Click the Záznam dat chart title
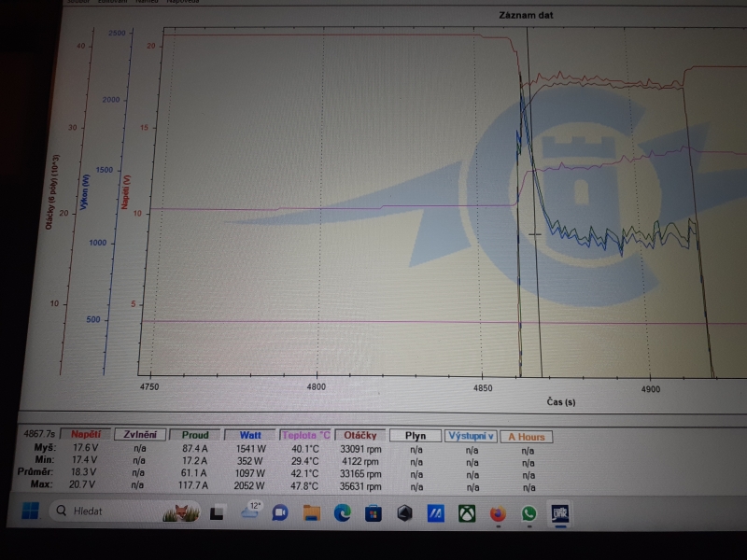The image size is (747, 560). coord(526,15)
